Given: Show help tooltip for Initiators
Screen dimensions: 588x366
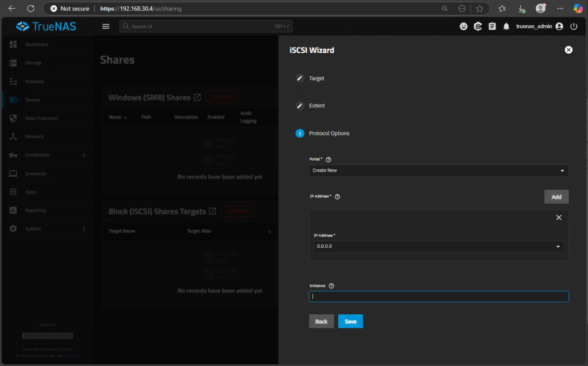Looking at the screenshot, I should pos(331,286).
